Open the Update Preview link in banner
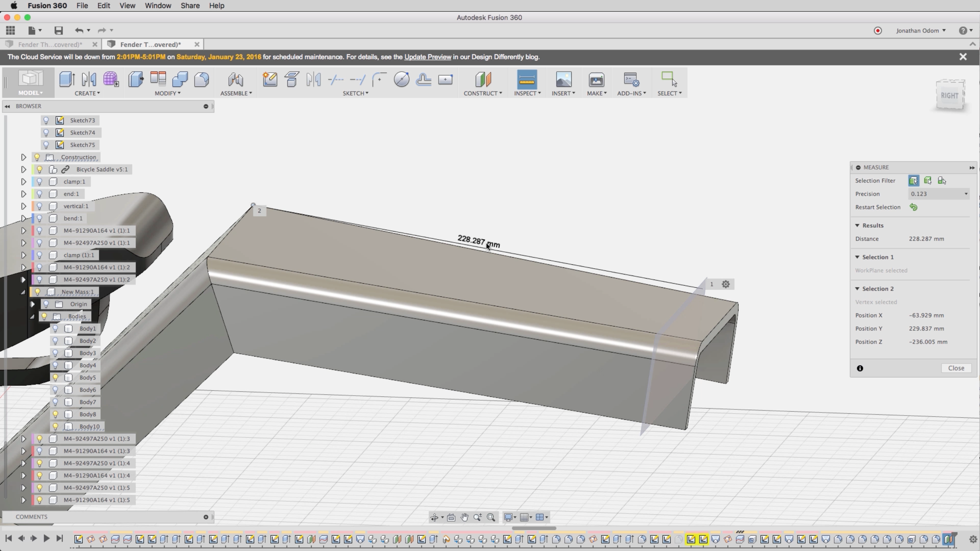The height and width of the screenshot is (551, 980). point(428,57)
